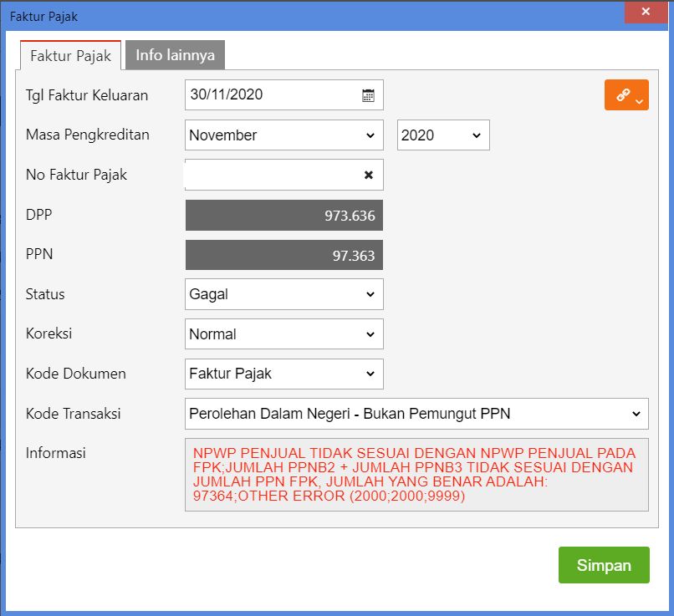The width and height of the screenshot is (674, 616).
Task: Open the Kode Transaksi dropdown
Action: click(x=416, y=414)
